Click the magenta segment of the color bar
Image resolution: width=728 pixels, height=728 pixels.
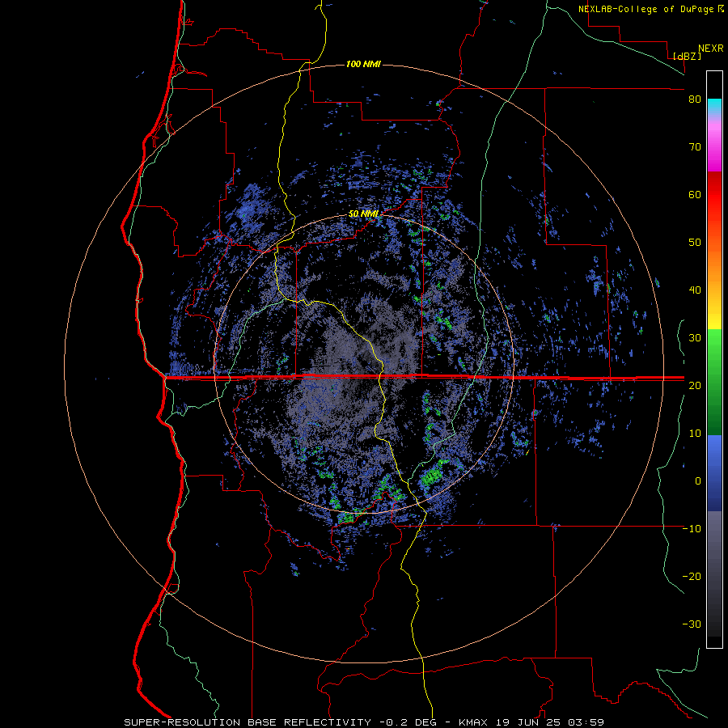[x=714, y=149]
